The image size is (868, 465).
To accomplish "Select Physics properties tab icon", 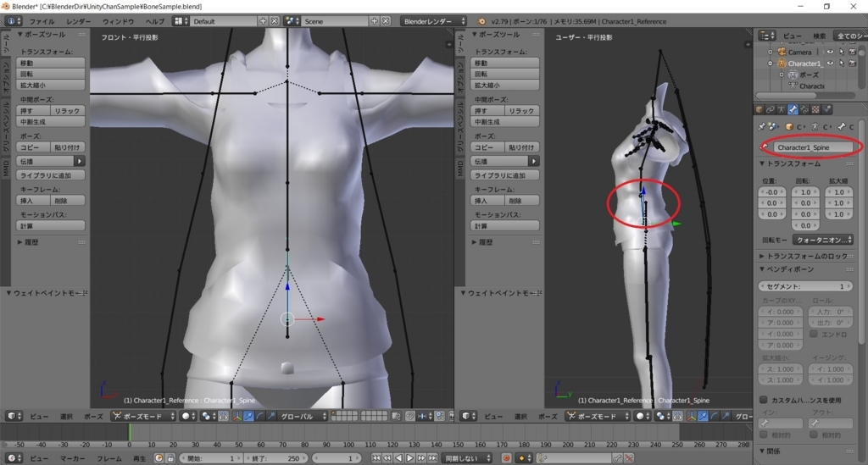I will [827, 109].
